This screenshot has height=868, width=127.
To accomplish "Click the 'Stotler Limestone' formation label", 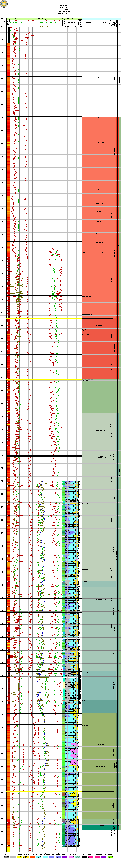I will pos(100,431).
